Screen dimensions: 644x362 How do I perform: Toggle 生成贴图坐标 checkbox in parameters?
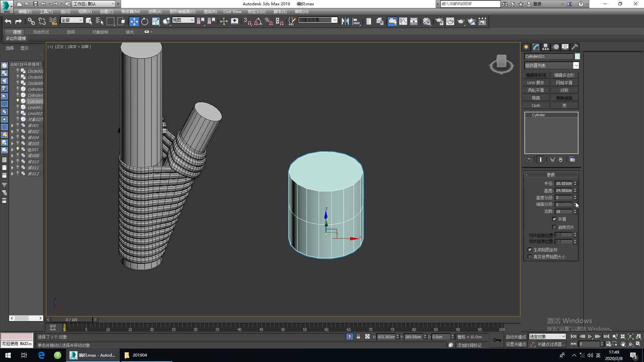click(x=530, y=249)
